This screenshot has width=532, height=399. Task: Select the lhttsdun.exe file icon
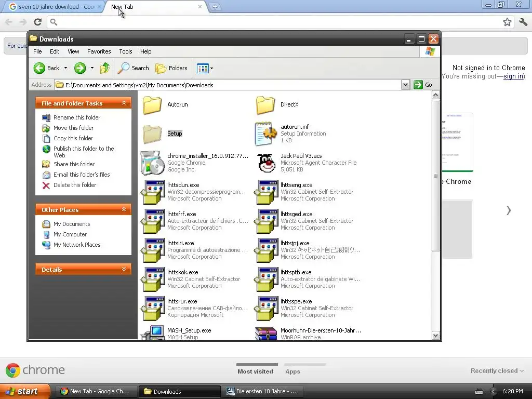coord(152,192)
